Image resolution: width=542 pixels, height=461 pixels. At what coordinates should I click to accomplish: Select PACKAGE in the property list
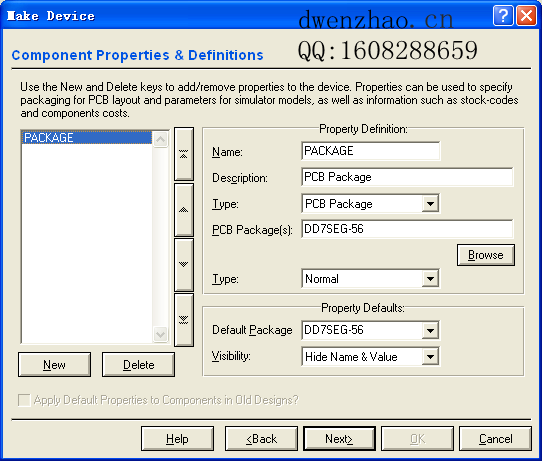pyautogui.click(x=87, y=138)
